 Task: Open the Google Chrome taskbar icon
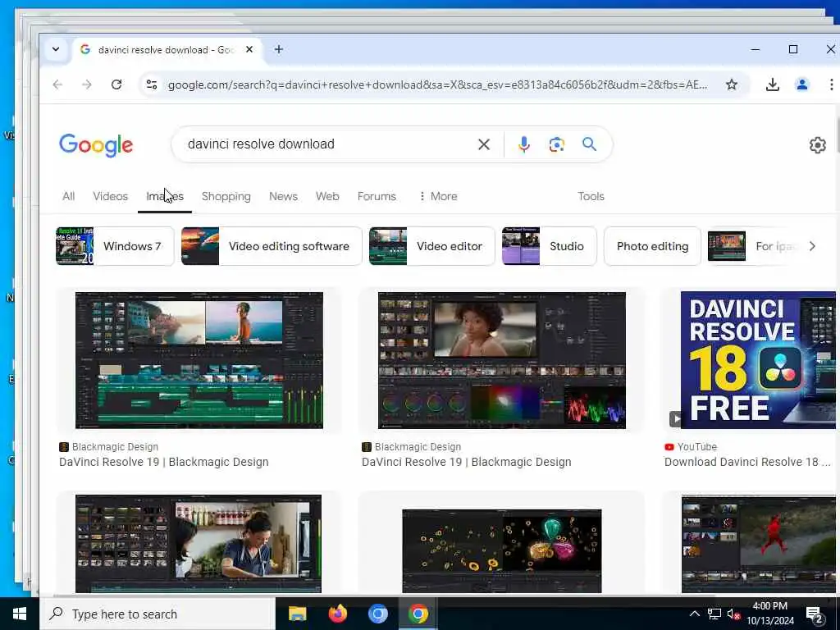click(418, 614)
